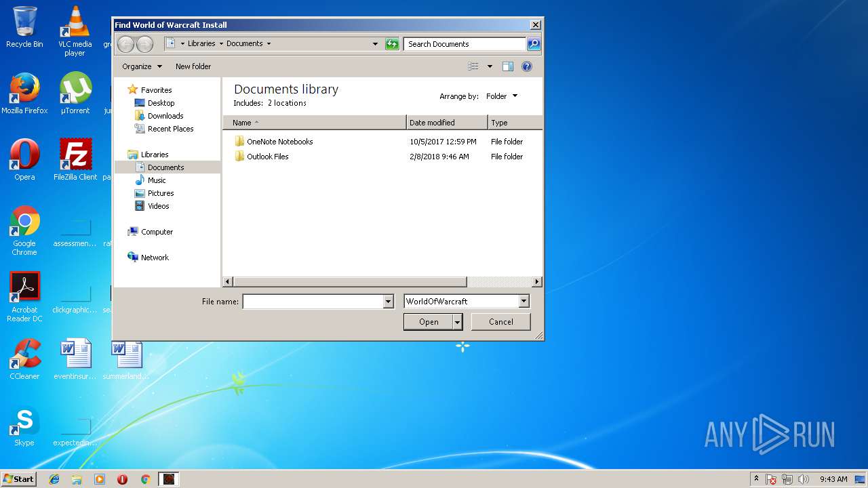
Task: Select the eventinsur Word document icon
Action: [x=75, y=359]
